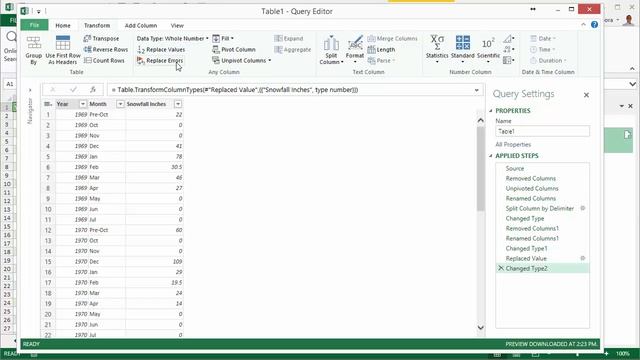Click the Length button
The width and height of the screenshot is (640, 360).
point(381,49)
